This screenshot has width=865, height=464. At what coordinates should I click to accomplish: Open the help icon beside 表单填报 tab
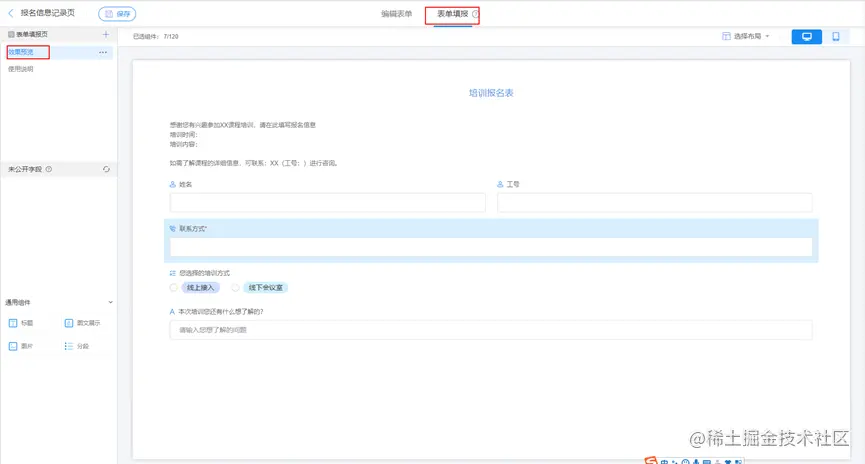pyautogui.click(x=475, y=14)
